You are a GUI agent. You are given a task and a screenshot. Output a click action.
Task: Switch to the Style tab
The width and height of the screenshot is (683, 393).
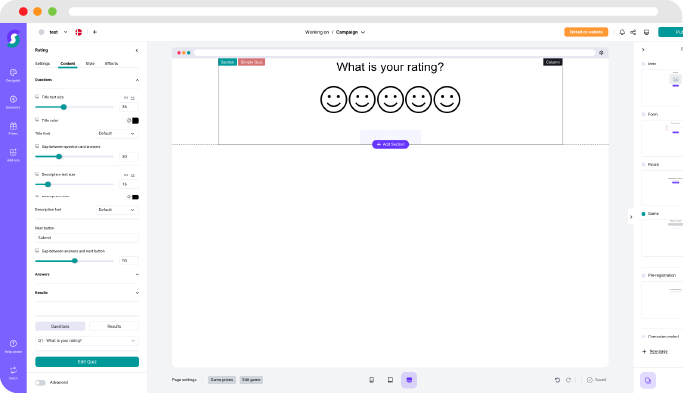[x=90, y=64]
